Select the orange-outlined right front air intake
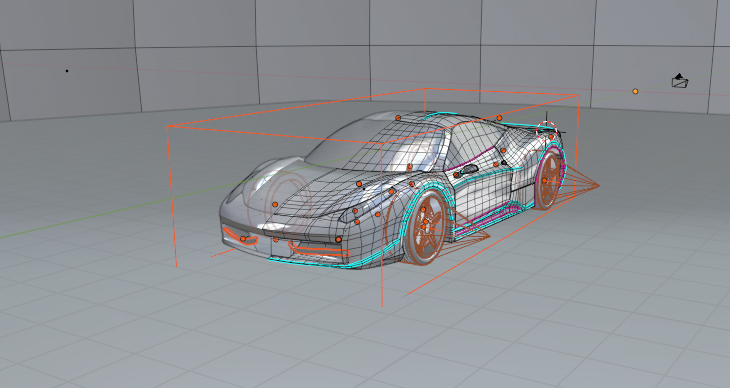 click(319, 250)
